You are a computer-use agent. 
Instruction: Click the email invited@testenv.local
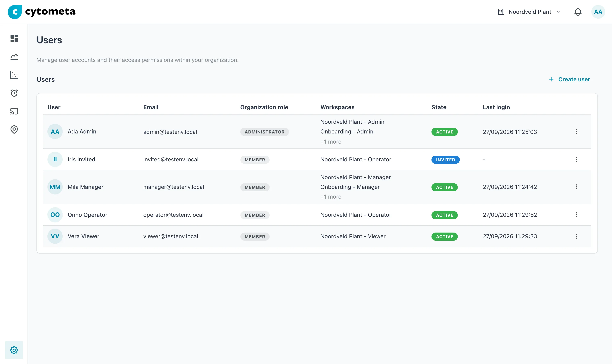point(171,159)
